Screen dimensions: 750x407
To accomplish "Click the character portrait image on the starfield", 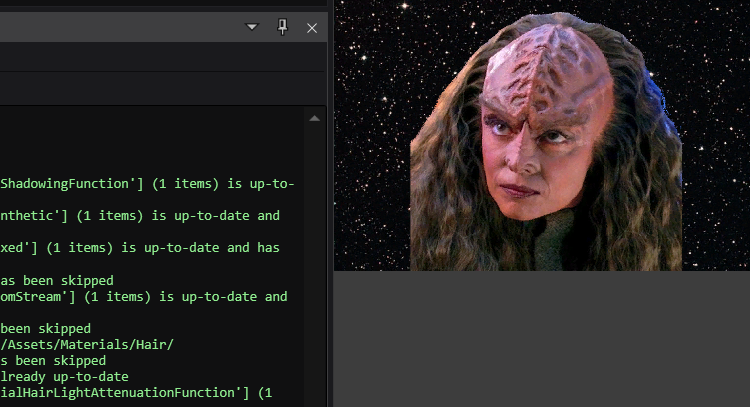I will point(546,142).
